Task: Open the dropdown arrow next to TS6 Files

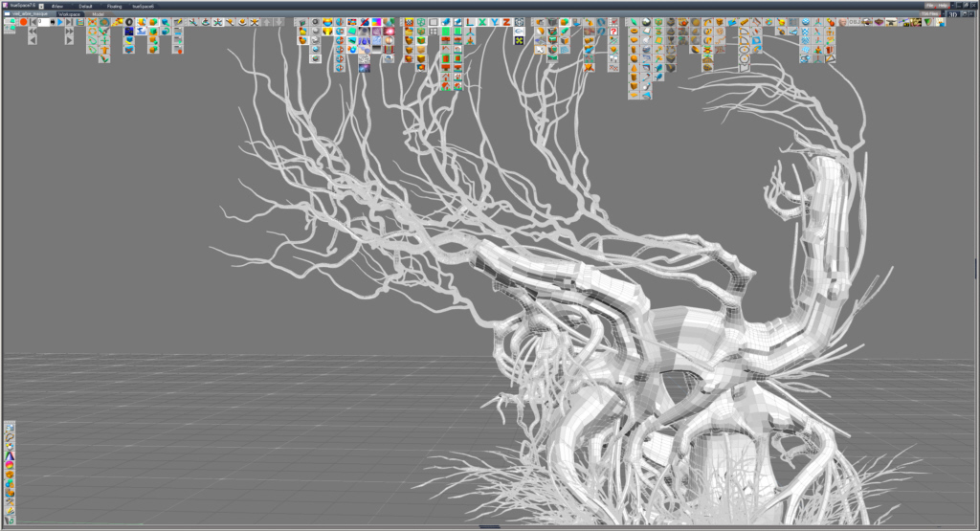Action: pos(944,13)
